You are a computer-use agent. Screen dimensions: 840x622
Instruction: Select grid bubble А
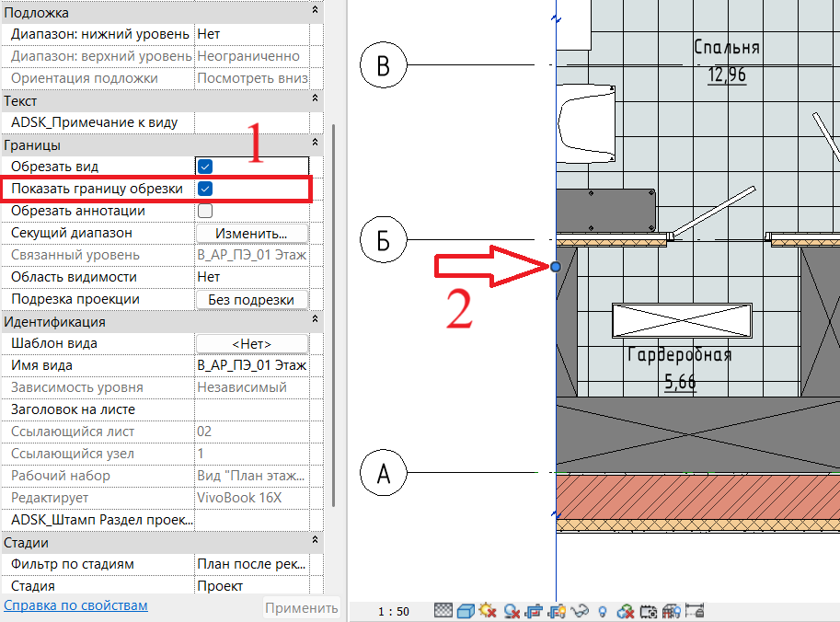pyautogui.click(x=383, y=473)
